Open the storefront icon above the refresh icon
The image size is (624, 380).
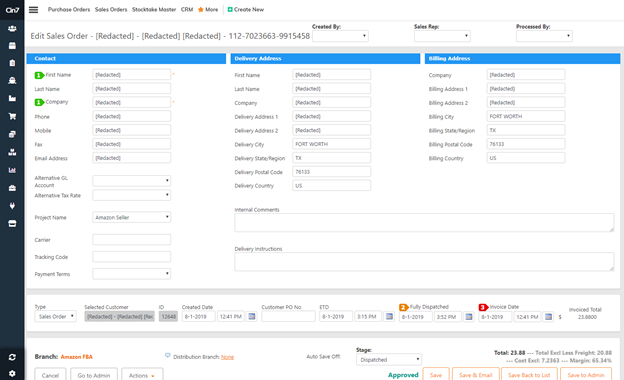pyautogui.click(x=12, y=224)
